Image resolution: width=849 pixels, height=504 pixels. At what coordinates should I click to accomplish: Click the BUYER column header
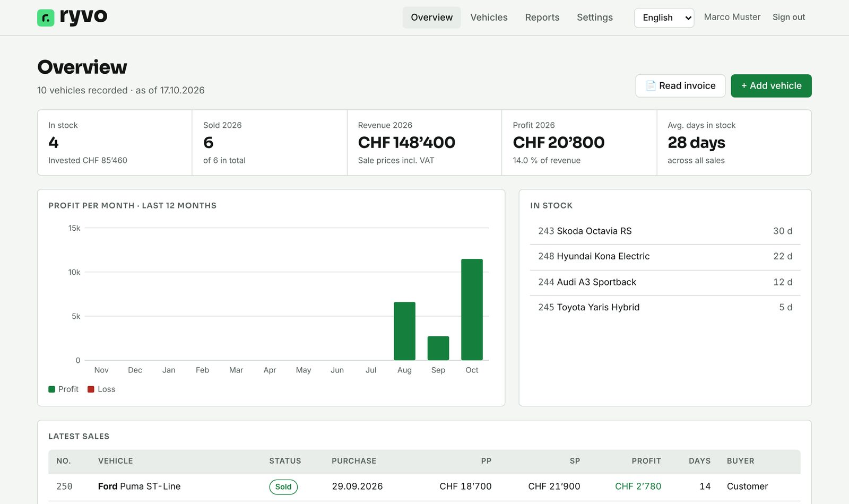740,461
